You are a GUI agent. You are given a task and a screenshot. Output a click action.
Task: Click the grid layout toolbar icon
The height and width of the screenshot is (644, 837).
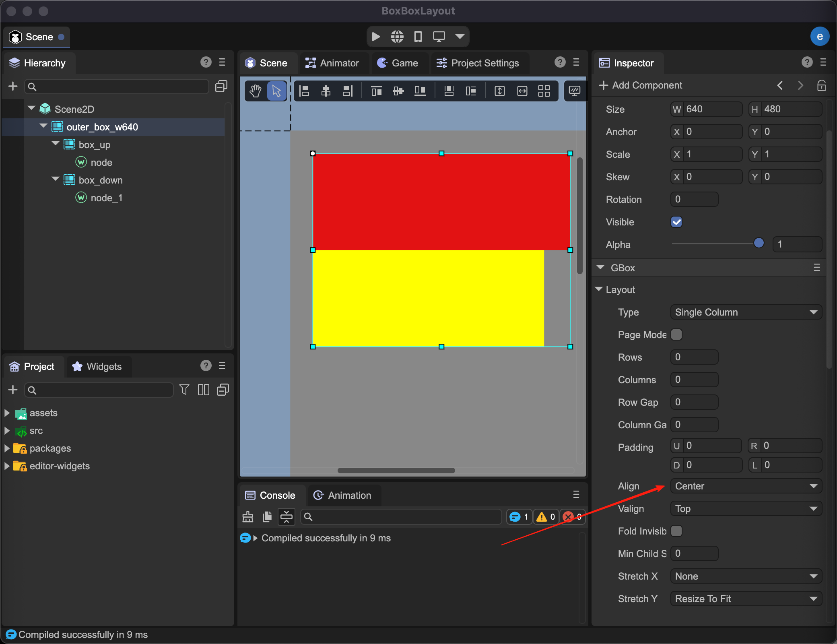(544, 91)
